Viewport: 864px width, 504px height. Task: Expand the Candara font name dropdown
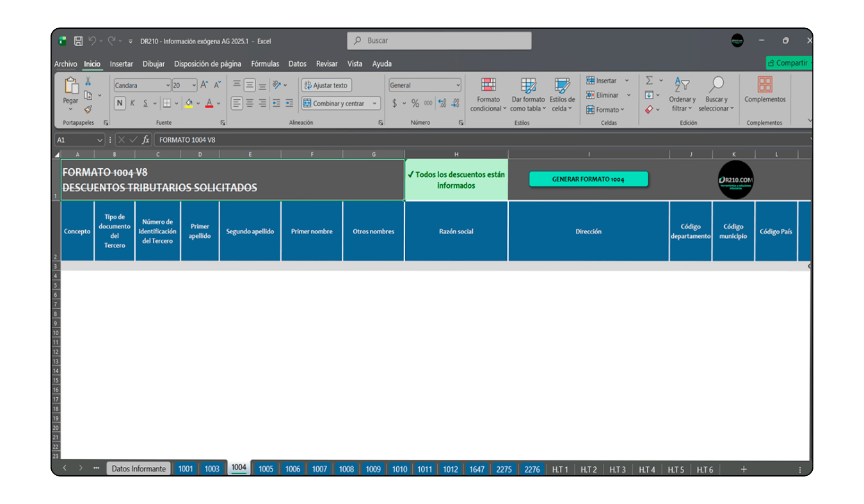point(168,86)
